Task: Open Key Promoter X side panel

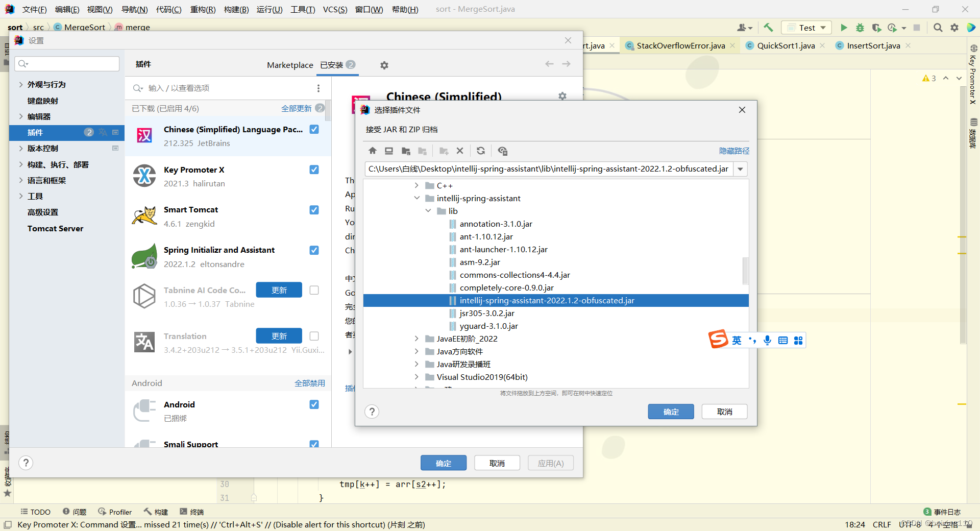Action: pos(973,76)
